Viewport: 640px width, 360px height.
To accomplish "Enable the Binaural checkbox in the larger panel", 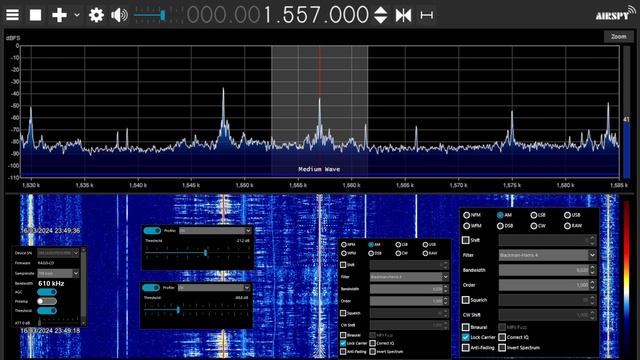I will (465, 327).
